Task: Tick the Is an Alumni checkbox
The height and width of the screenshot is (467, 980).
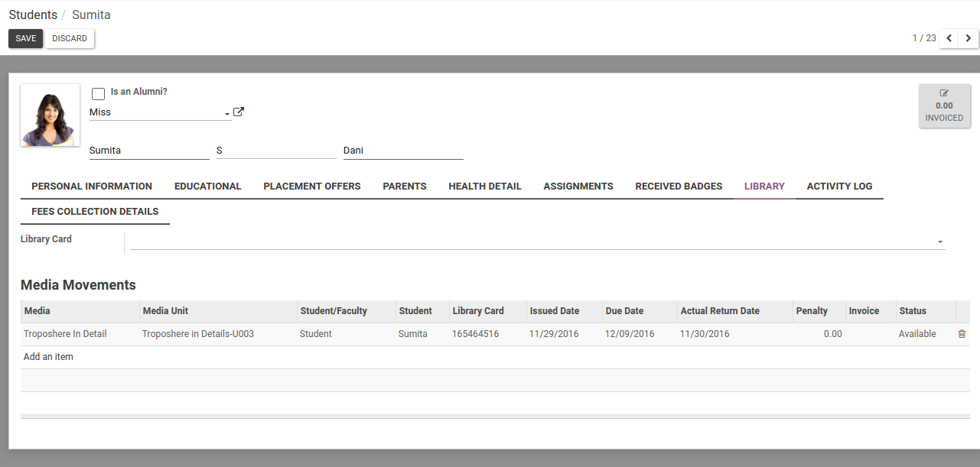Action: pyautogui.click(x=98, y=94)
